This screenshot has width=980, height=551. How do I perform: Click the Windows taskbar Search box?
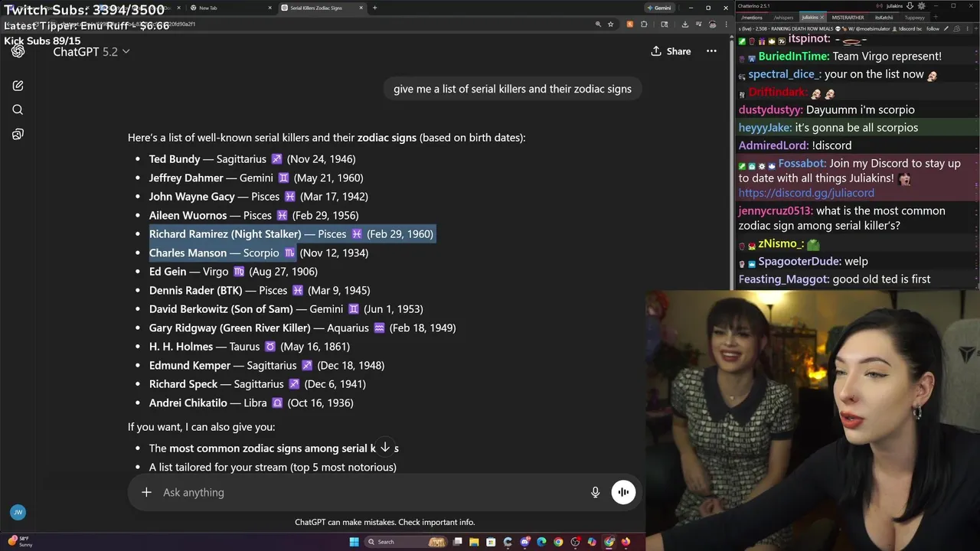coord(406,542)
